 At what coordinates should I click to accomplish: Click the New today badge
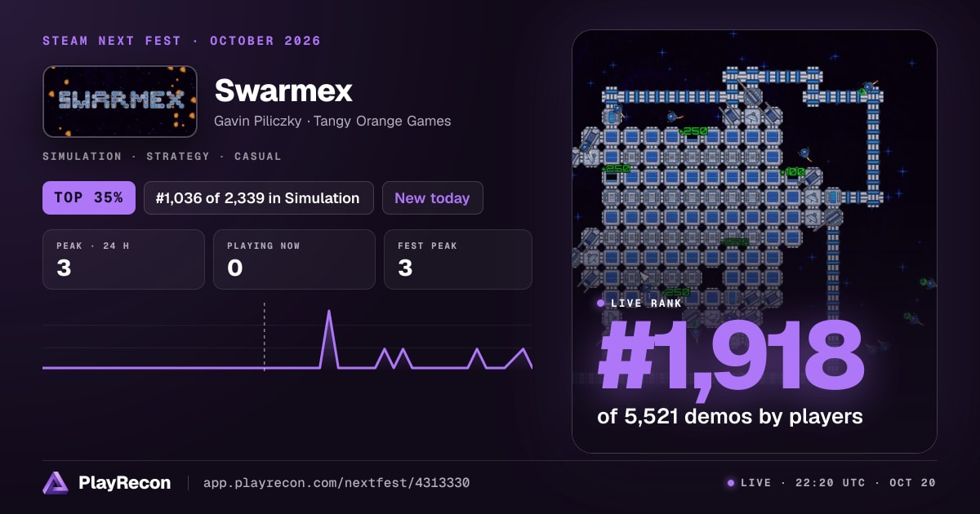[x=432, y=197]
